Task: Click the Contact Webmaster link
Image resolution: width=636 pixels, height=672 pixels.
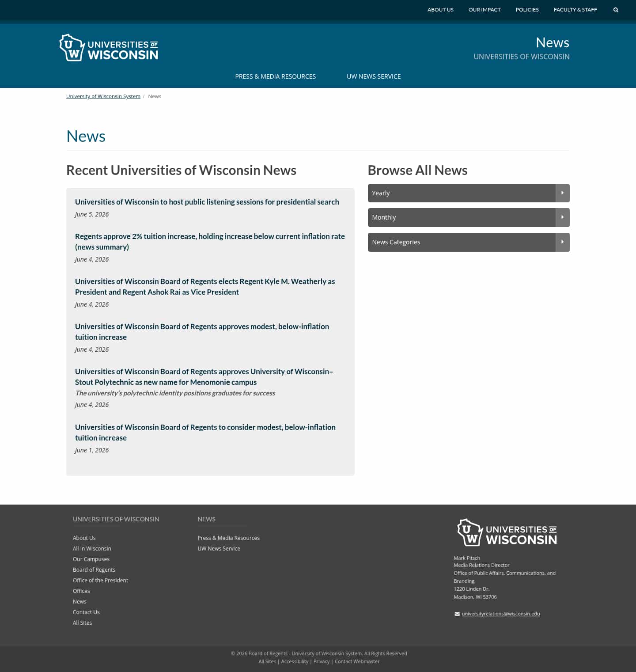Action: point(357,661)
